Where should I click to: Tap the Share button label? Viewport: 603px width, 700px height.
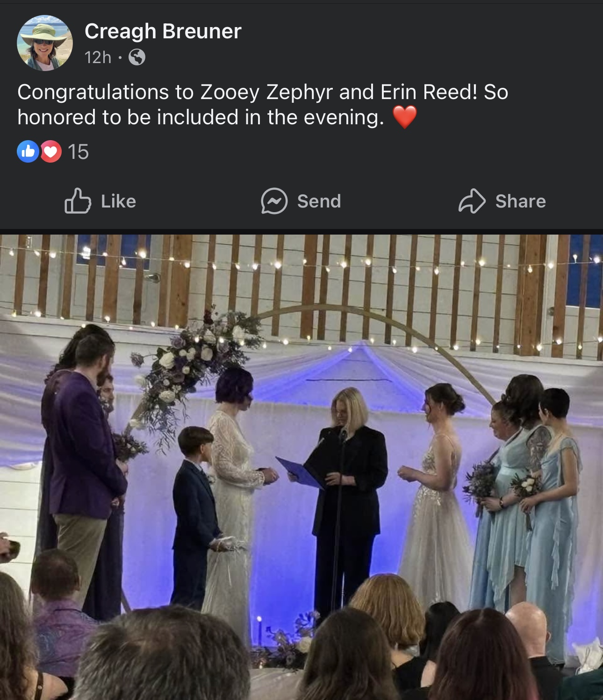tap(521, 201)
